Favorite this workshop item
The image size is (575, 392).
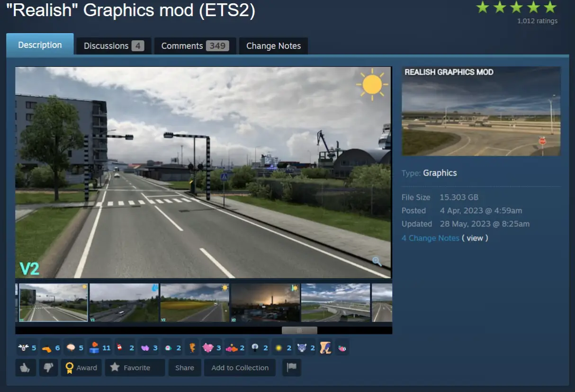point(135,367)
